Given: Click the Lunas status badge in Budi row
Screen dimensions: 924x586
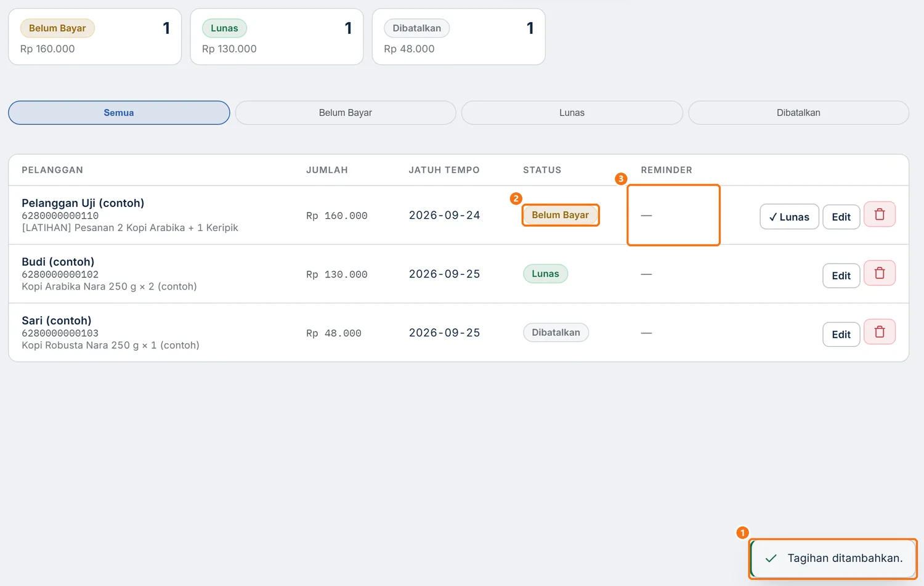Looking at the screenshot, I should coord(545,274).
